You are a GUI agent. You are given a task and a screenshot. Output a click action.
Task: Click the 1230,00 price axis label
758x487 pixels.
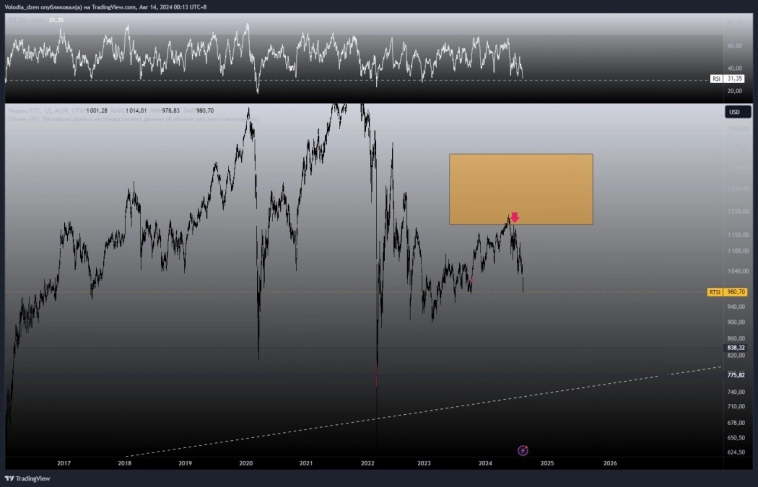click(x=736, y=211)
